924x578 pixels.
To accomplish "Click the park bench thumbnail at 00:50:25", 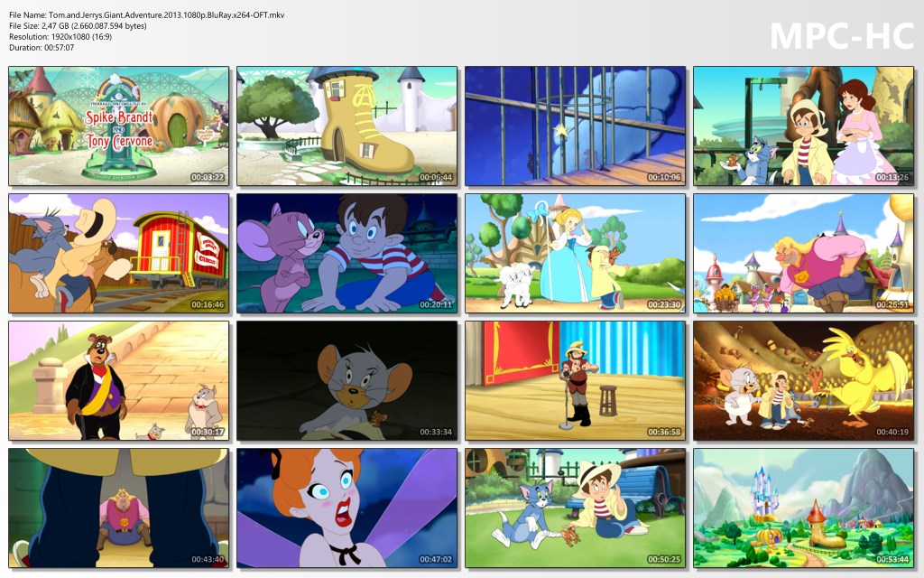I will click(x=575, y=508).
